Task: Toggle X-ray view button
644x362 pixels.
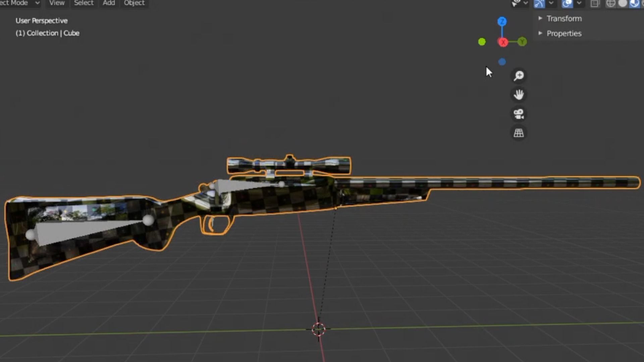Action: coord(595,3)
